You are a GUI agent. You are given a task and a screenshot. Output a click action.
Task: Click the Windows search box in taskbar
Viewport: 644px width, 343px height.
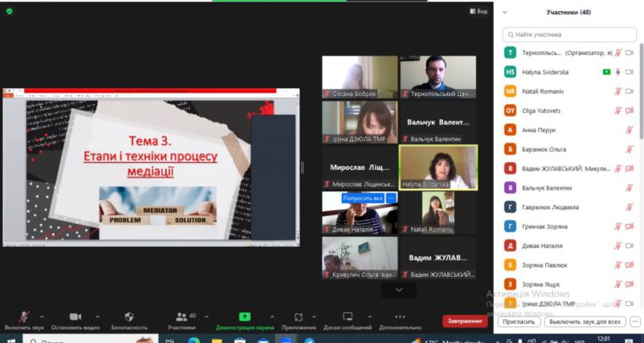pyautogui.click(x=91, y=340)
